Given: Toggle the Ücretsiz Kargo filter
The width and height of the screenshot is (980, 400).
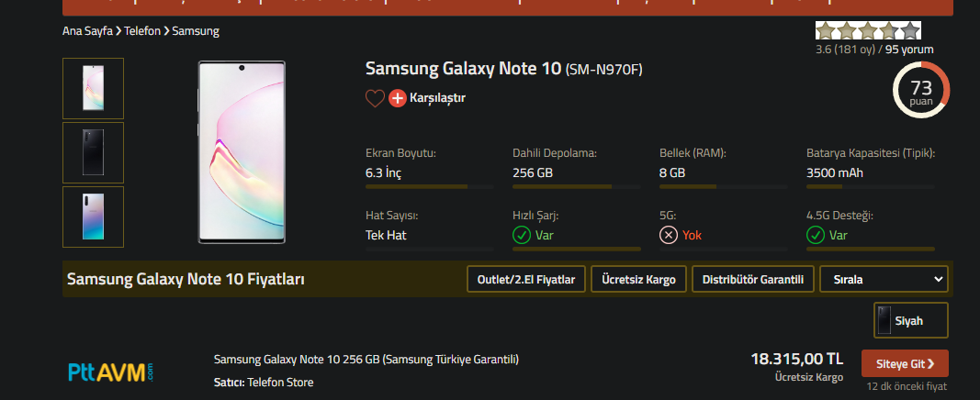Looking at the screenshot, I should (638, 279).
